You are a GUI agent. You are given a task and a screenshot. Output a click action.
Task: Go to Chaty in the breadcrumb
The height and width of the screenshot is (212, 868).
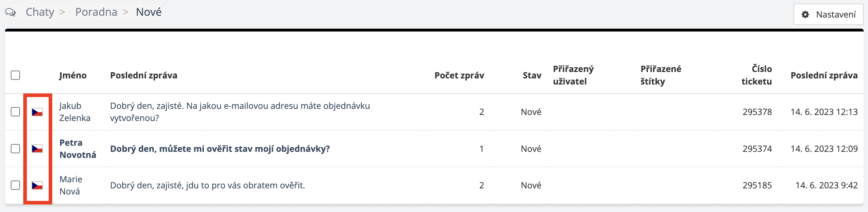40,12
